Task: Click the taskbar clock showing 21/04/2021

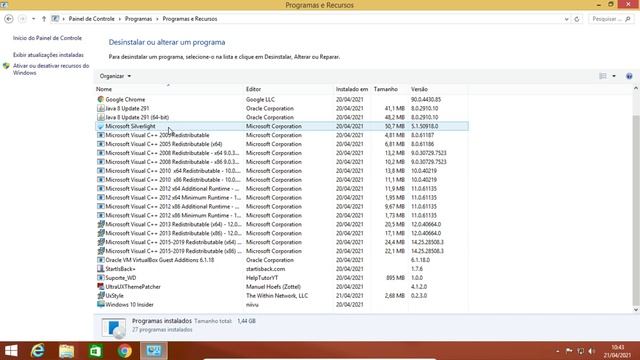Action: click(x=618, y=351)
